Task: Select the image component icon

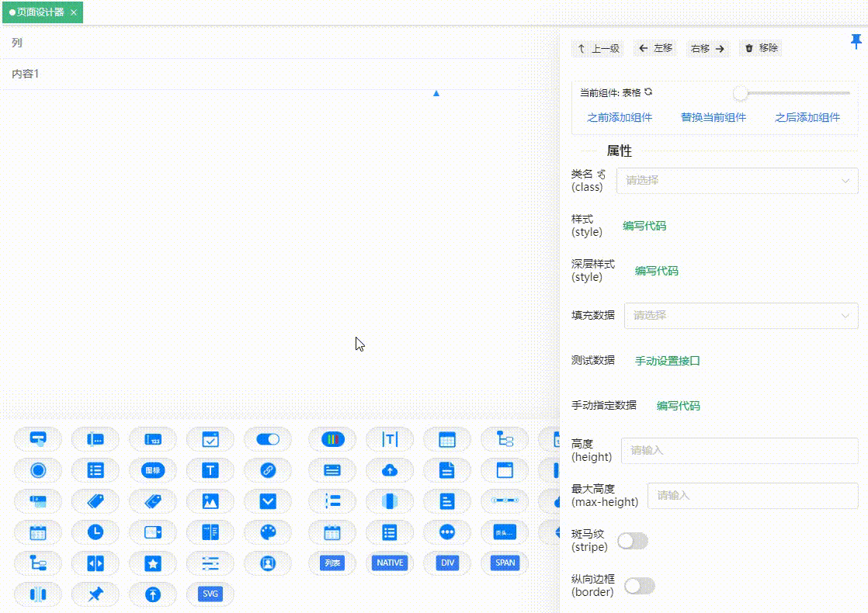Action: 210,501
